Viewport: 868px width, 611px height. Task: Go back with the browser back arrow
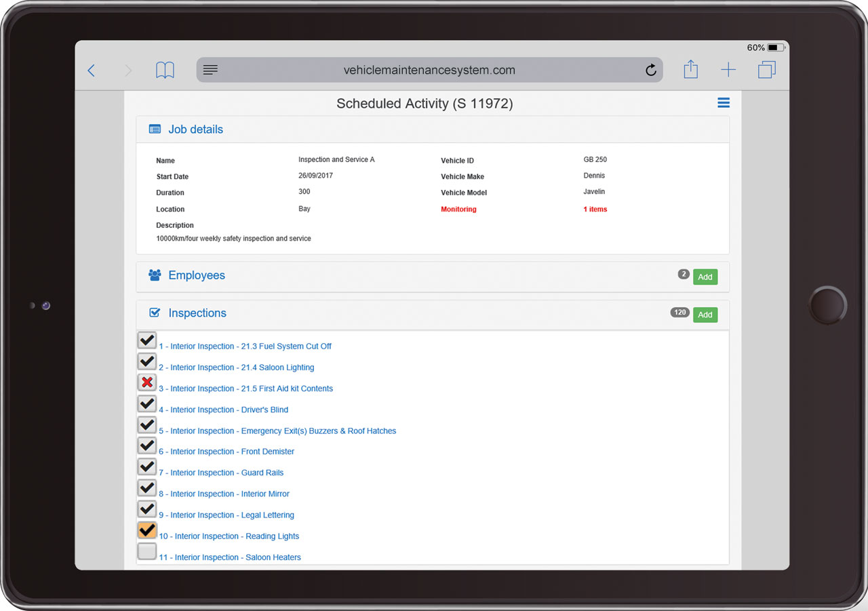(91, 70)
